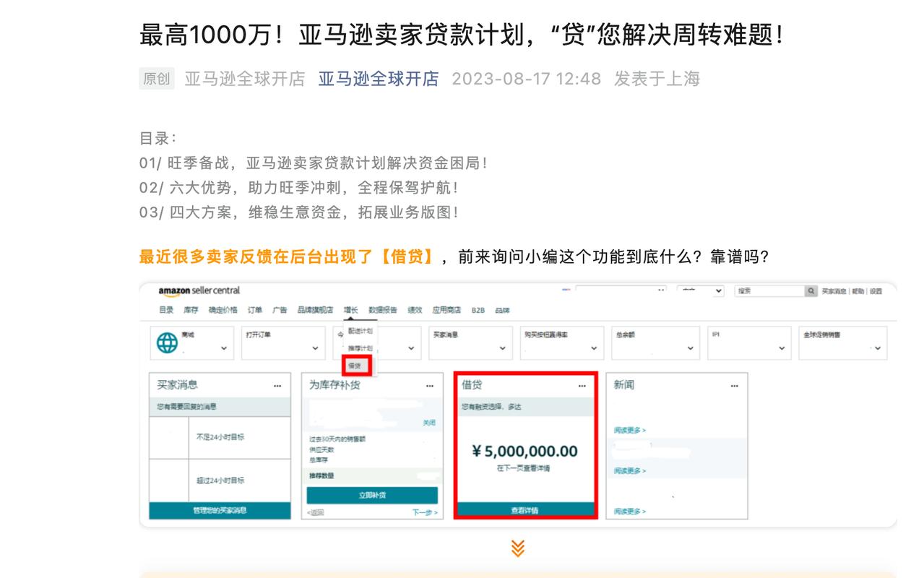Screen dimensions: 924x578
Task: Click the 下一步 link
Action: coord(425,512)
